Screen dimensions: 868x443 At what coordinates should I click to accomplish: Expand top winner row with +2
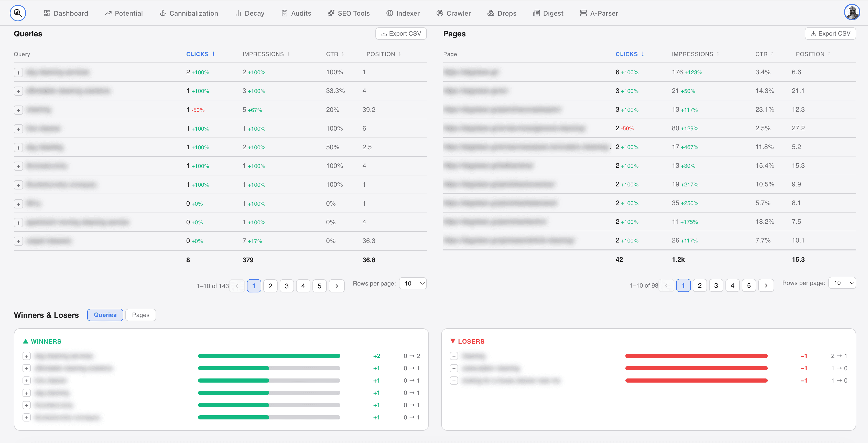pos(27,356)
